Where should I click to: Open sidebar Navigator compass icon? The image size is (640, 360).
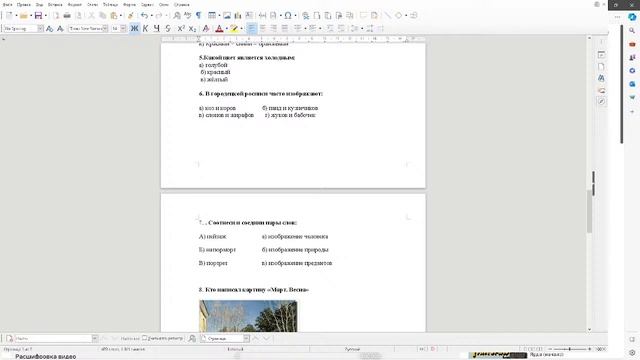click(601, 101)
